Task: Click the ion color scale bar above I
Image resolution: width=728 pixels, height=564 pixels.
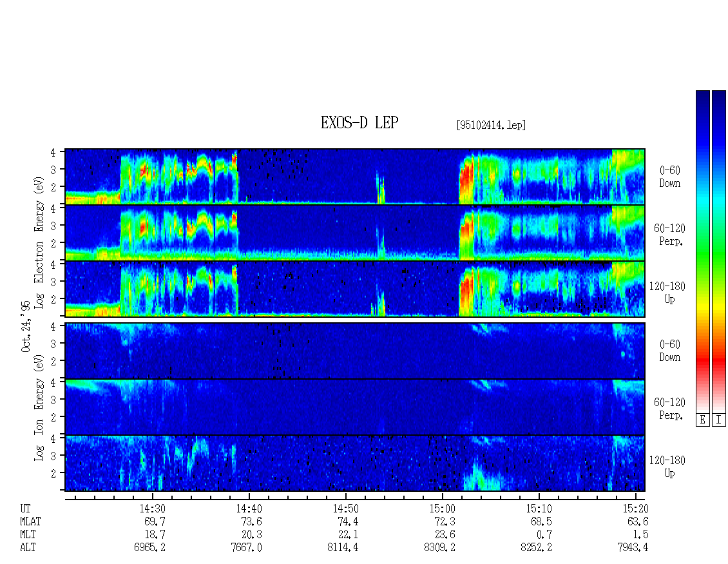Action: click(719, 251)
